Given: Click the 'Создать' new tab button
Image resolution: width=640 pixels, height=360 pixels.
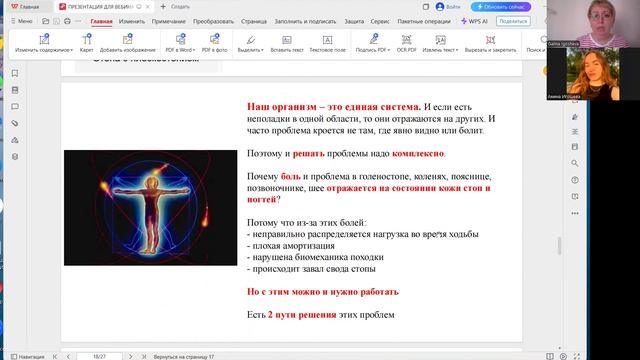Looking at the screenshot, I should 175,7.
